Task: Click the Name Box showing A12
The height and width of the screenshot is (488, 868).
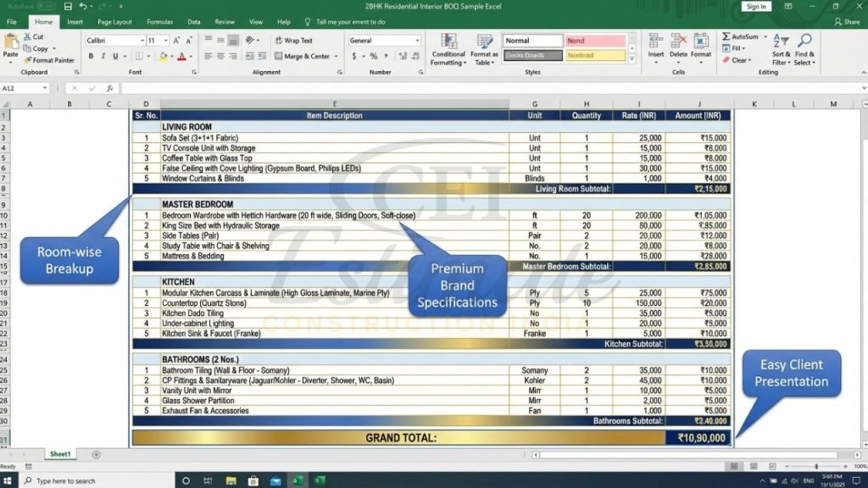Action: (x=25, y=88)
